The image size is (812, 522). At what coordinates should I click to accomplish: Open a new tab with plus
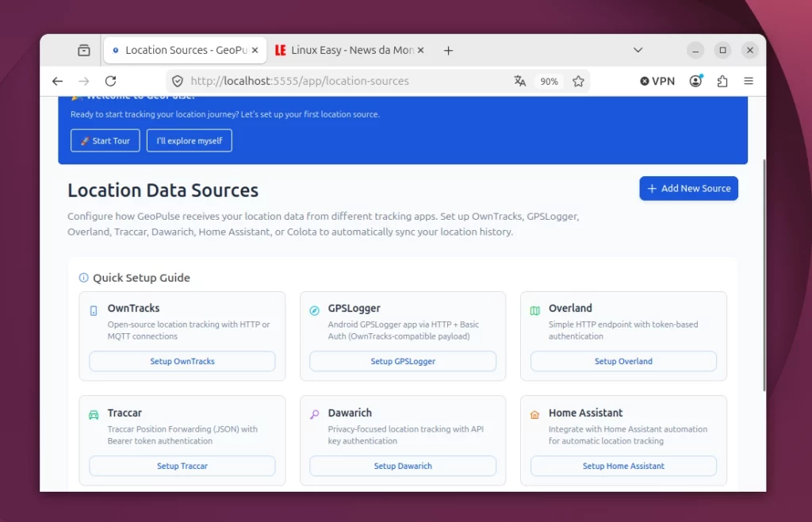449,50
